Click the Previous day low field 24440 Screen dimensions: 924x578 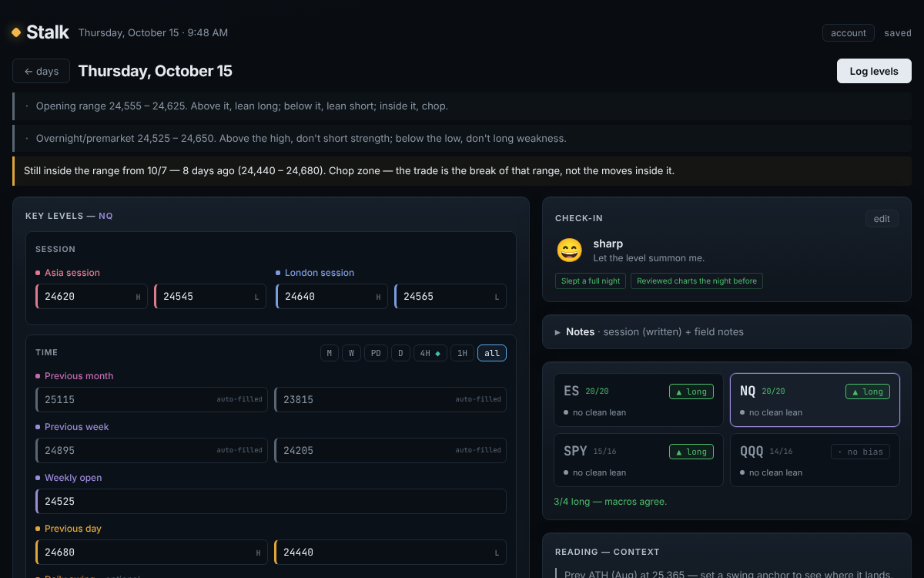click(390, 552)
